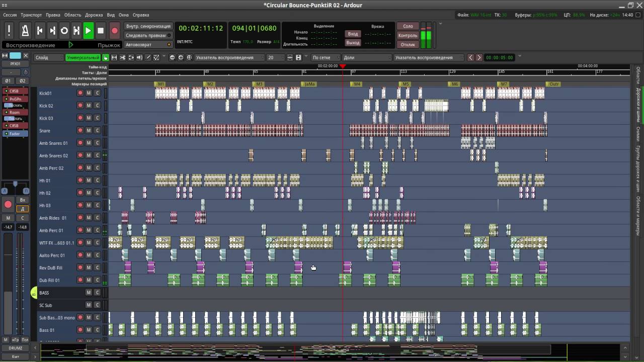
Task: Mute the Amb Rides 01 track
Action: tap(89, 218)
